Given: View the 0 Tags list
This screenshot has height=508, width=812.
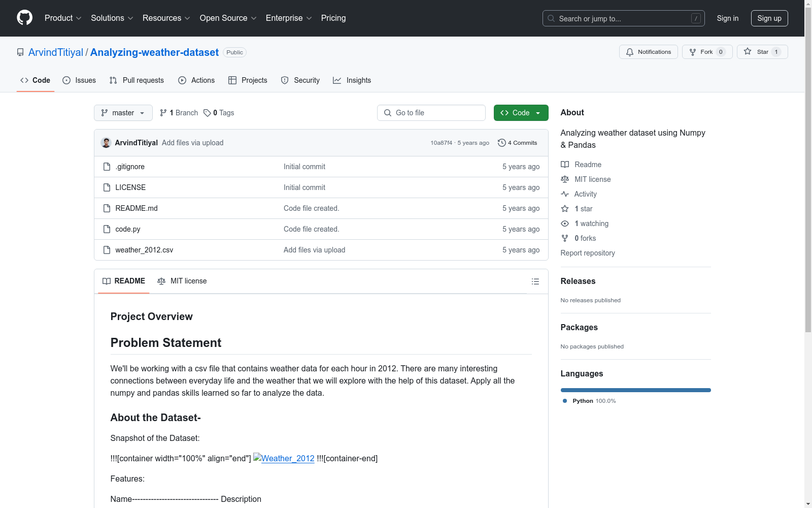Looking at the screenshot, I should (219, 113).
